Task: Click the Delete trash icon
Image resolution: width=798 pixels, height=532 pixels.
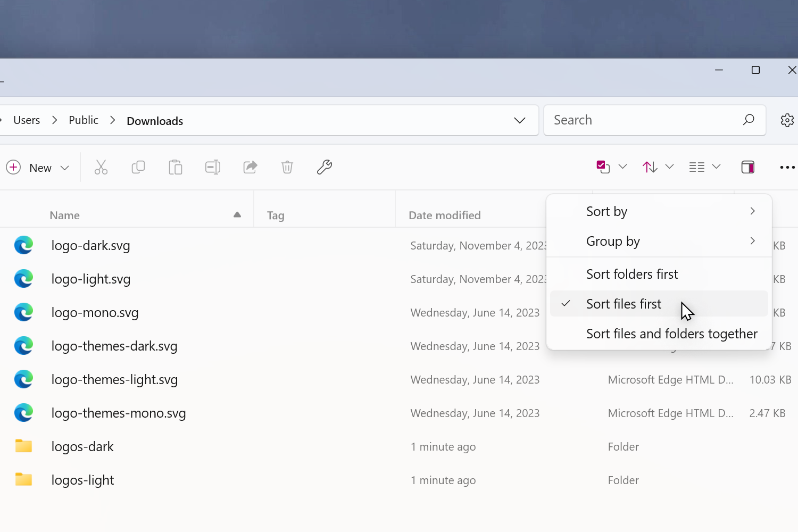Action: [287, 167]
